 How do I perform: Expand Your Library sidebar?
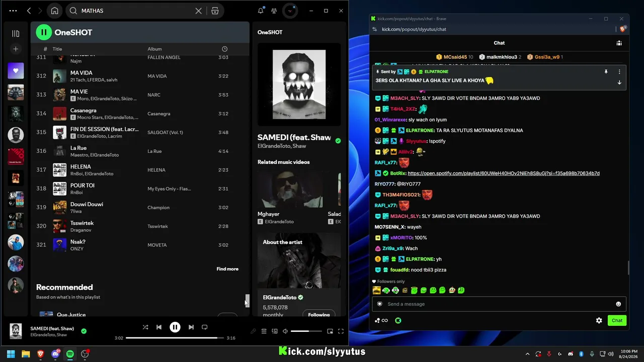point(16,34)
